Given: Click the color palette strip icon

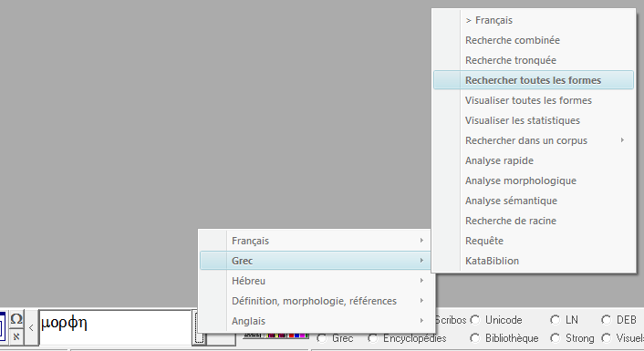Looking at the screenshot, I should (x=275, y=336).
